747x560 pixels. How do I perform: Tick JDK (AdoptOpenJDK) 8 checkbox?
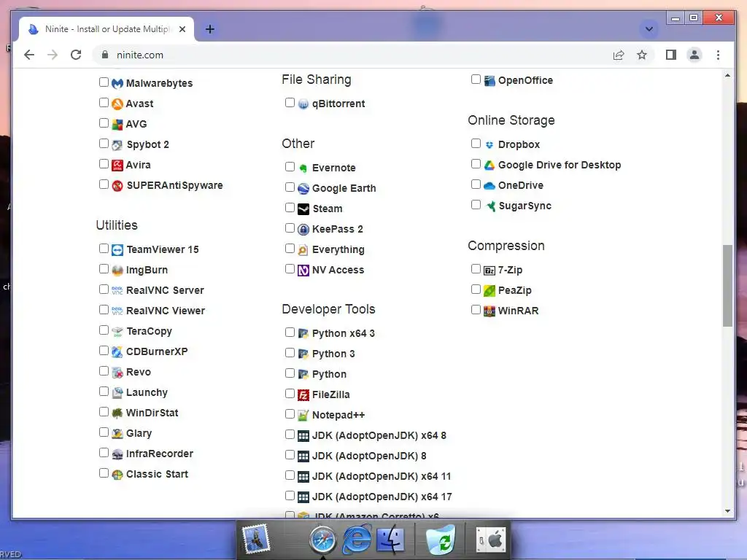tap(290, 455)
